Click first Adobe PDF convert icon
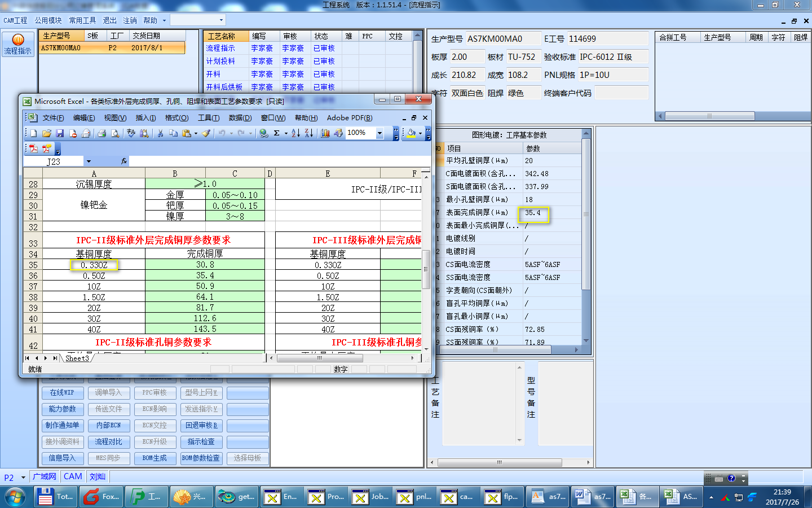The width and height of the screenshot is (812, 508). pos(33,148)
